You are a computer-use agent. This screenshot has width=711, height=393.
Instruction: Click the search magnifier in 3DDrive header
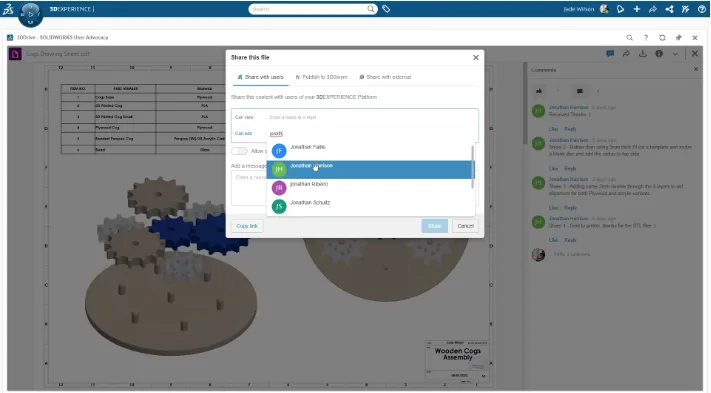629,38
